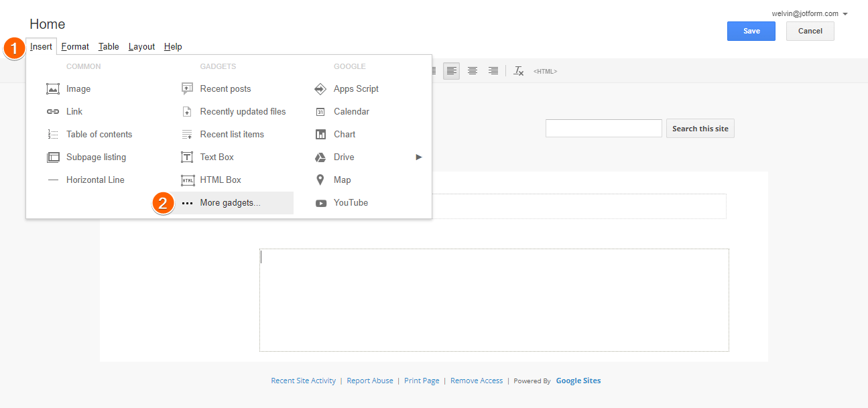The height and width of the screenshot is (408, 868).
Task: Click the Cancel button
Action: (810, 31)
